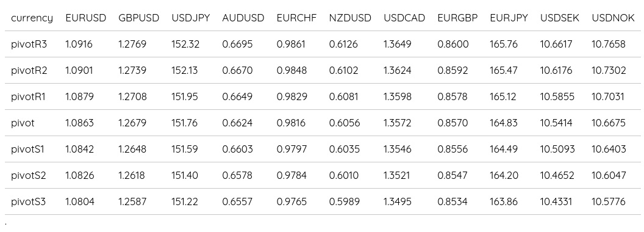Click the currency header cell
The height and width of the screenshot is (232, 644).
click(32, 18)
